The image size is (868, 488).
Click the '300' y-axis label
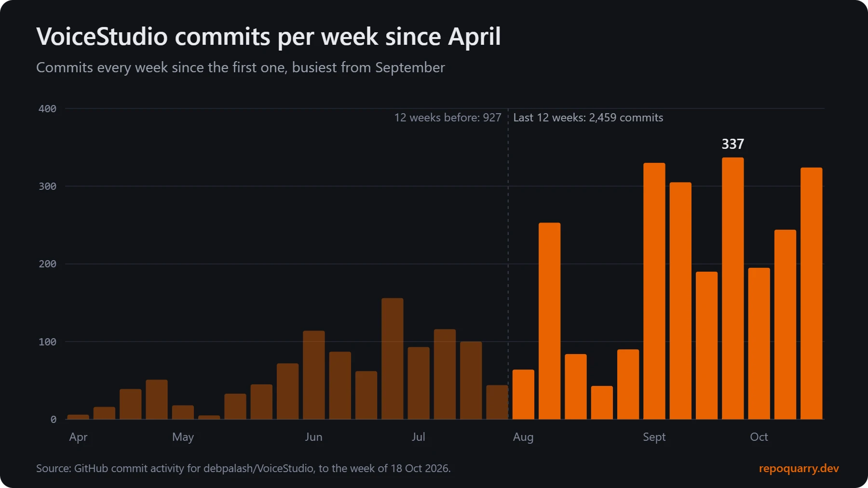[x=47, y=186]
